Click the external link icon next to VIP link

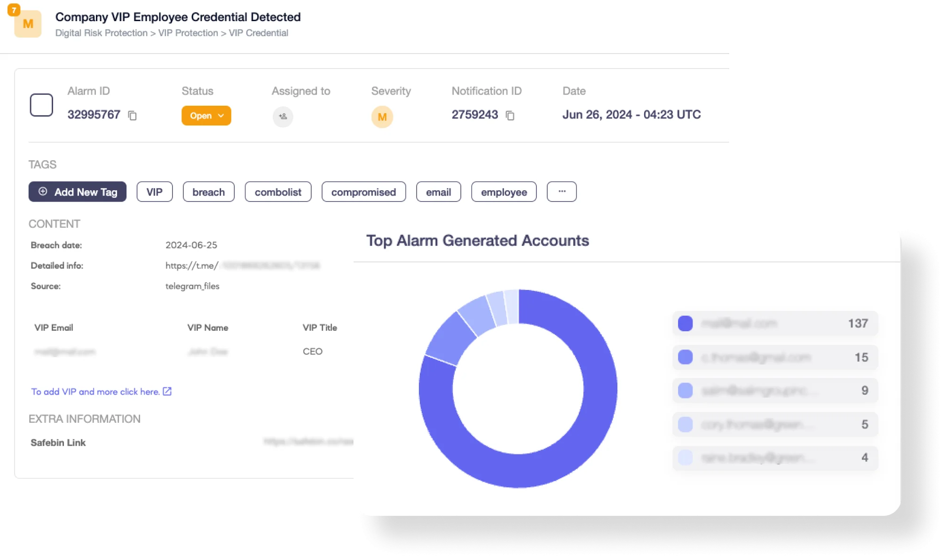click(167, 391)
